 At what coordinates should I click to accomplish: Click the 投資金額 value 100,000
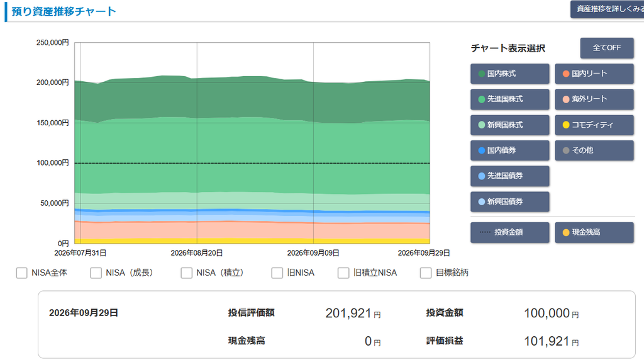click(x=547, y=313)
